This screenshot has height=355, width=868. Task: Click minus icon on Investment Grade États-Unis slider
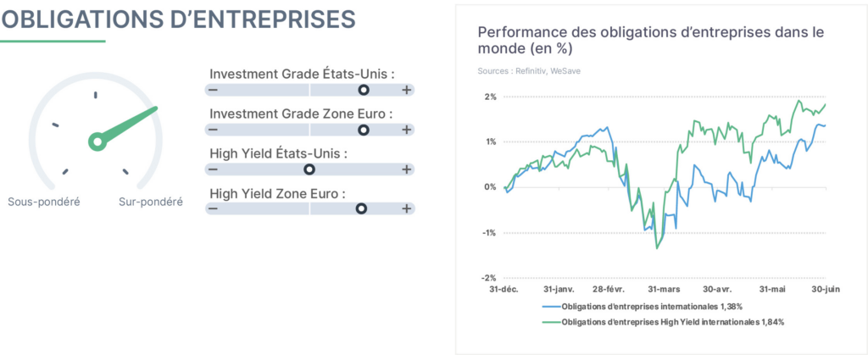pyautogui.click(x=213, y=90)
